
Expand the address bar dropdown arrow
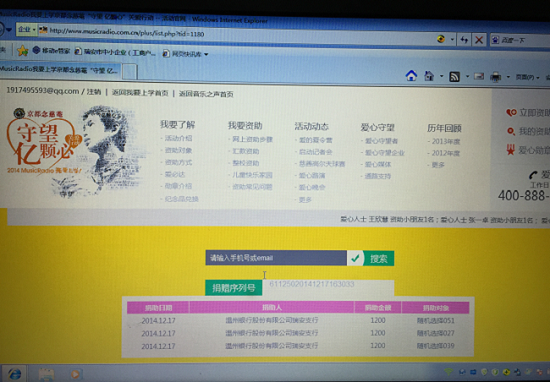click(452, 40)
